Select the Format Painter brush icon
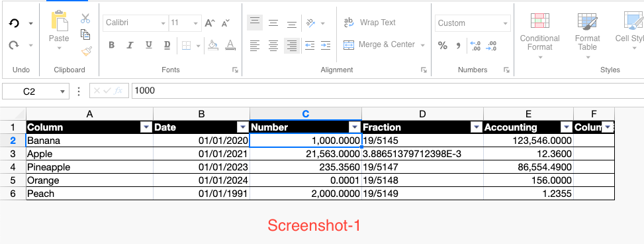Screen dimensions: 644x244 (x=86, y=52)
